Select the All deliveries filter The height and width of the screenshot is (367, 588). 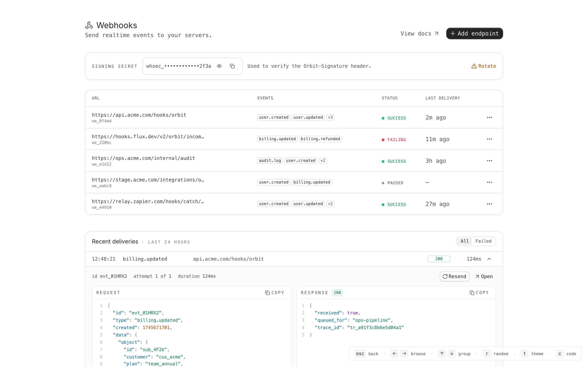tap(464, 241)
